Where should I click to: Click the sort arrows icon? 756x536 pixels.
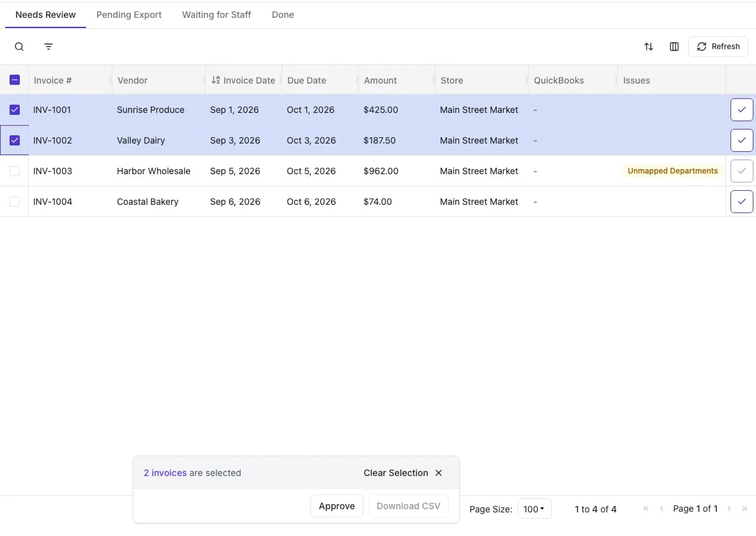(x=649, y=47)
